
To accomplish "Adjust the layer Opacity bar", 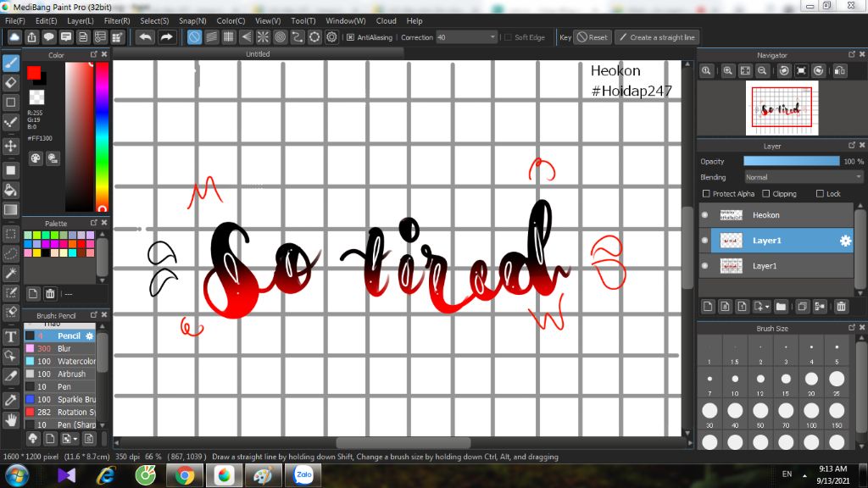I will [x=791, y=161].
